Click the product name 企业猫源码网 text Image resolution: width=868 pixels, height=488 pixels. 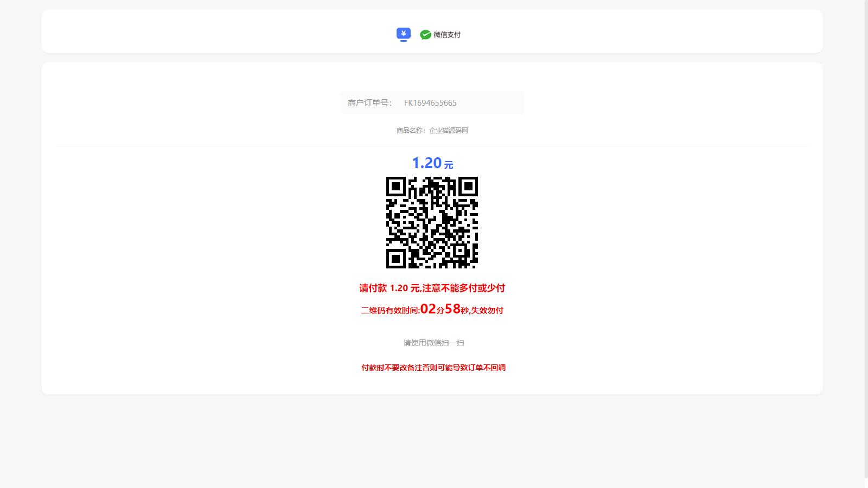[x=449, y=131]
